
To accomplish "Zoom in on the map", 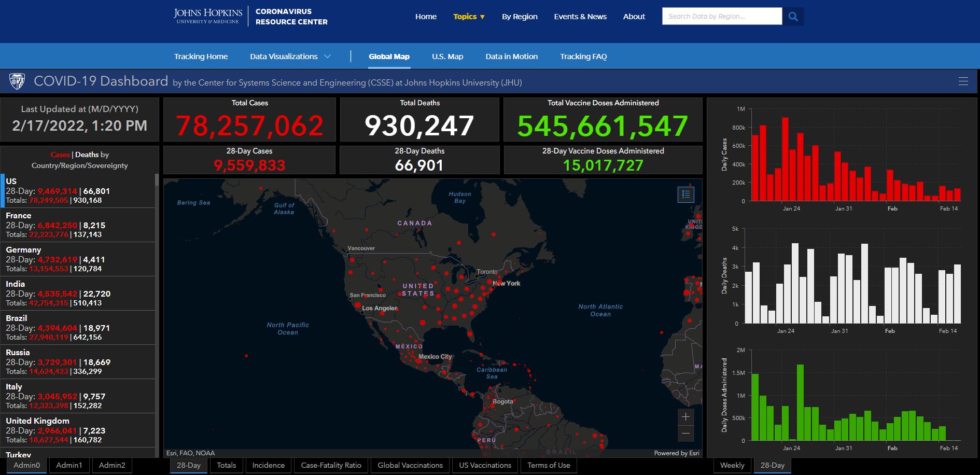I will point(685,417).
